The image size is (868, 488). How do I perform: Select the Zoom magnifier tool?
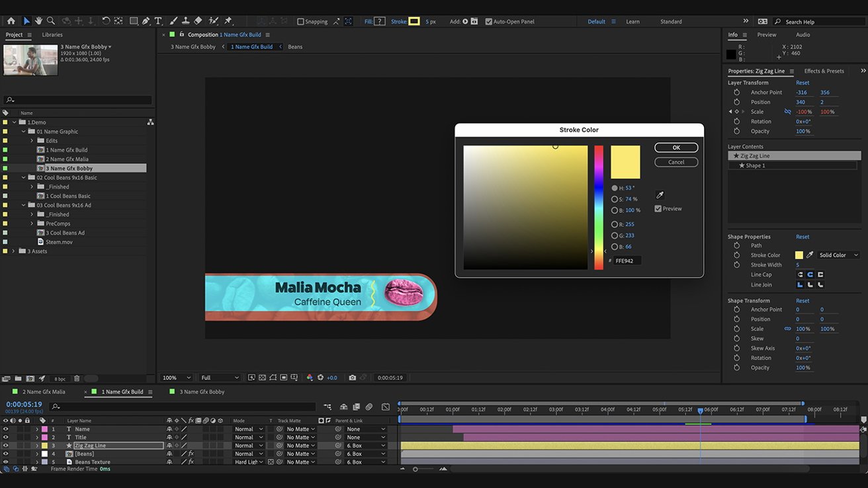click(x=51, y=21)
